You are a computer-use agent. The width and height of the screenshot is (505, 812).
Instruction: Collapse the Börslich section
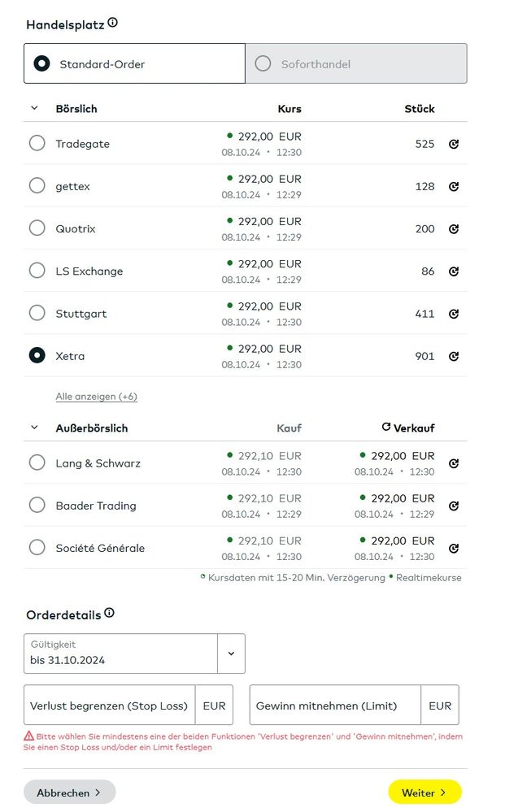coord(34,108)
